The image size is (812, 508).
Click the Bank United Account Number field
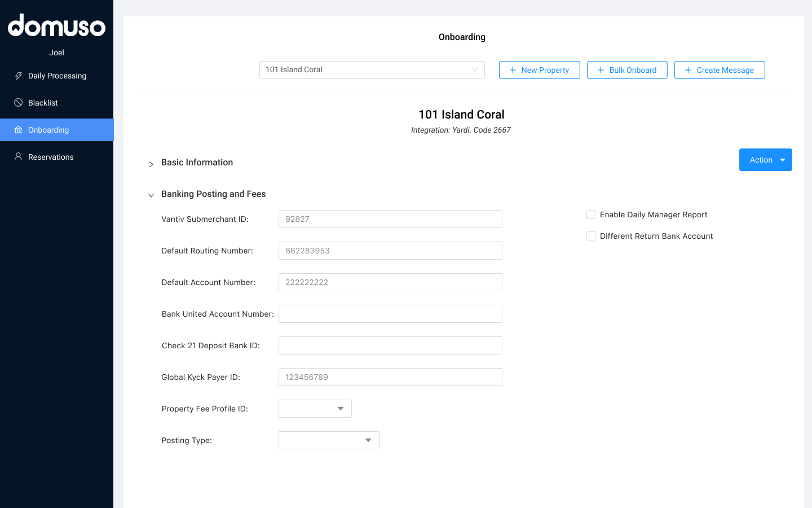coord(390,314)
